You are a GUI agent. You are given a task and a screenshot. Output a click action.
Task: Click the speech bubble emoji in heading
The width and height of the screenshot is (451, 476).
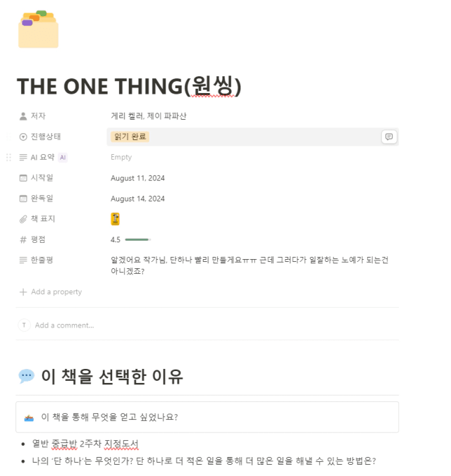coord(27,377)
